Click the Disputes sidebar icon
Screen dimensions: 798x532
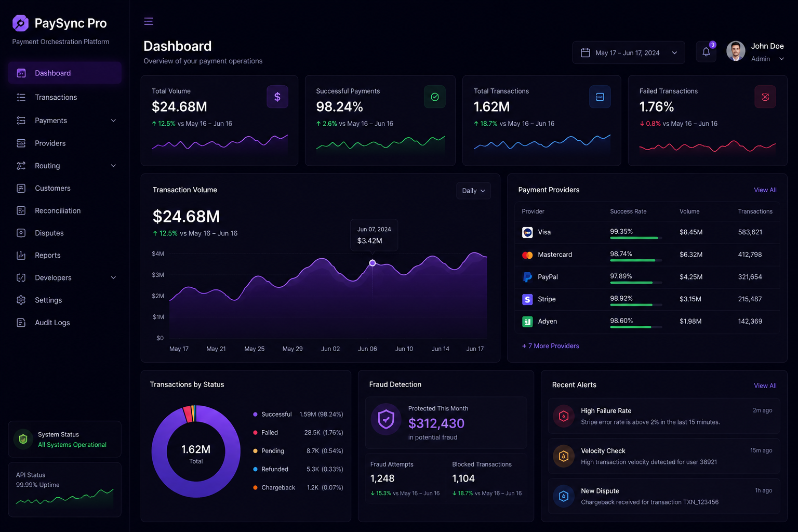pyautogui.click(x=21, y=233)
